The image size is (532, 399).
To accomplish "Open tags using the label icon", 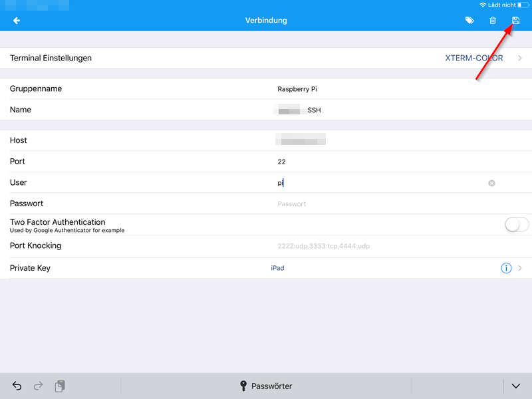I will [x=469, y=20].
